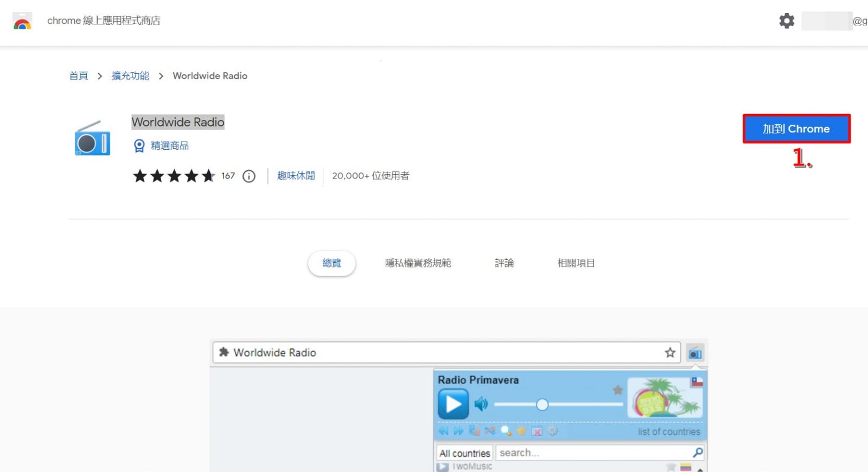Click Worldwide Radio text in preview address bar
Viewport: 868px width, 472px height.
(275, 353)
